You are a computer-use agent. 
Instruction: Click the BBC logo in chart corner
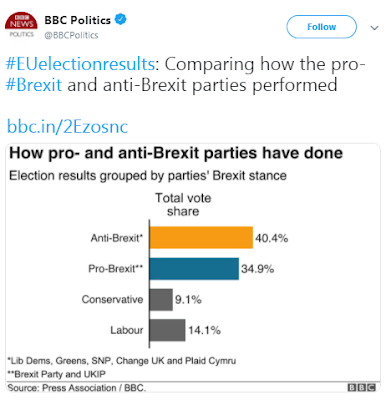coord(362,387)
